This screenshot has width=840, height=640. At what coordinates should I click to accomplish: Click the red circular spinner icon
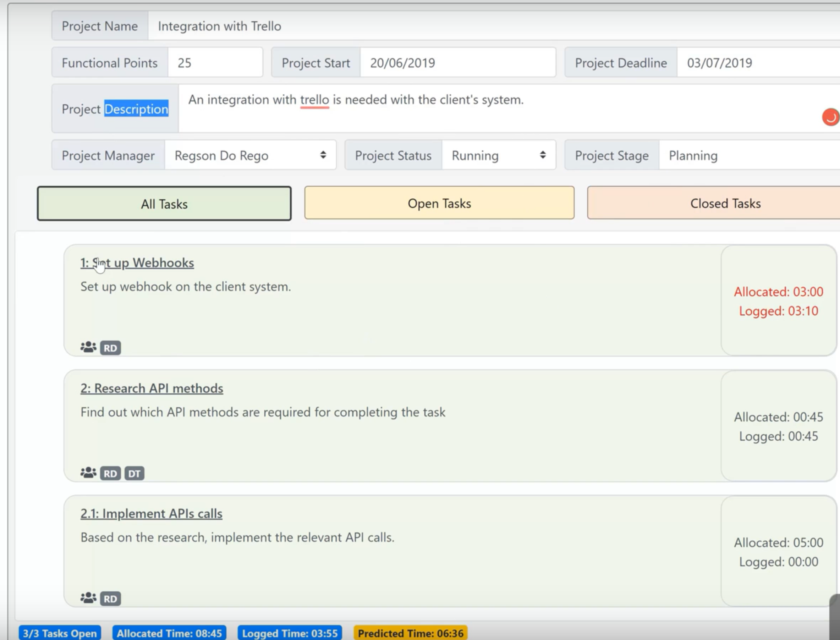830,117
